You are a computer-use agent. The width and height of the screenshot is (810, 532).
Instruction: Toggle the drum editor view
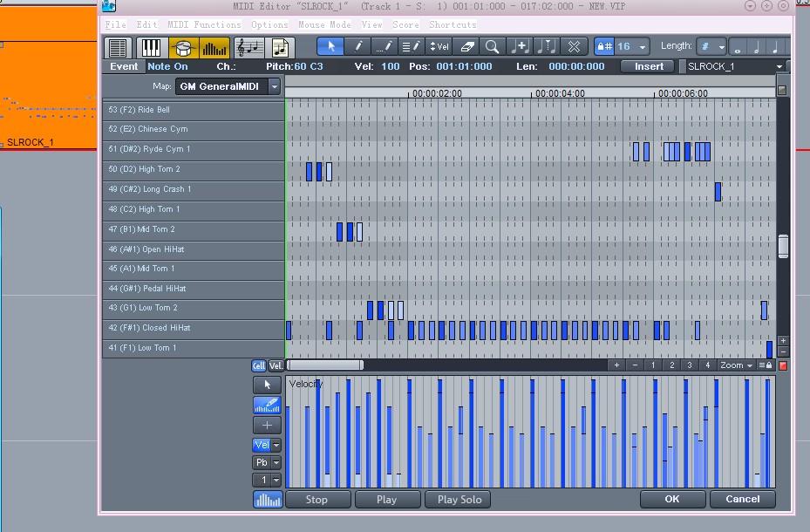(183, 47)
